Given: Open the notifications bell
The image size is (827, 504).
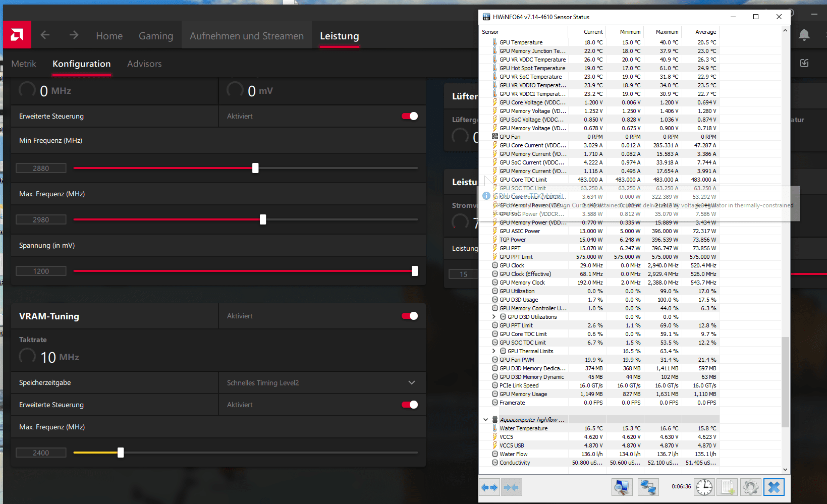Looking at the screenshot, I should 804,35.
